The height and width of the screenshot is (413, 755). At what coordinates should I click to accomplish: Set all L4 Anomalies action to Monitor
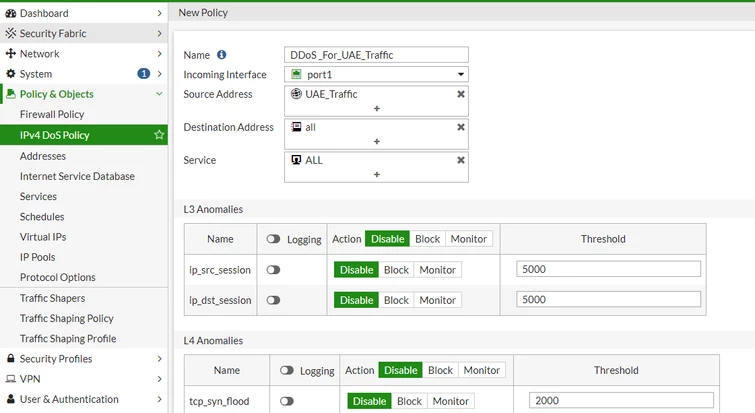click(x=482, y=370)
